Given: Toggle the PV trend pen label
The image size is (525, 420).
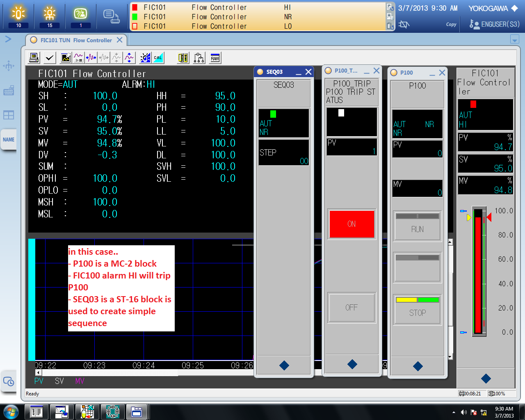Looking at the screenshot, I should 39,381.
